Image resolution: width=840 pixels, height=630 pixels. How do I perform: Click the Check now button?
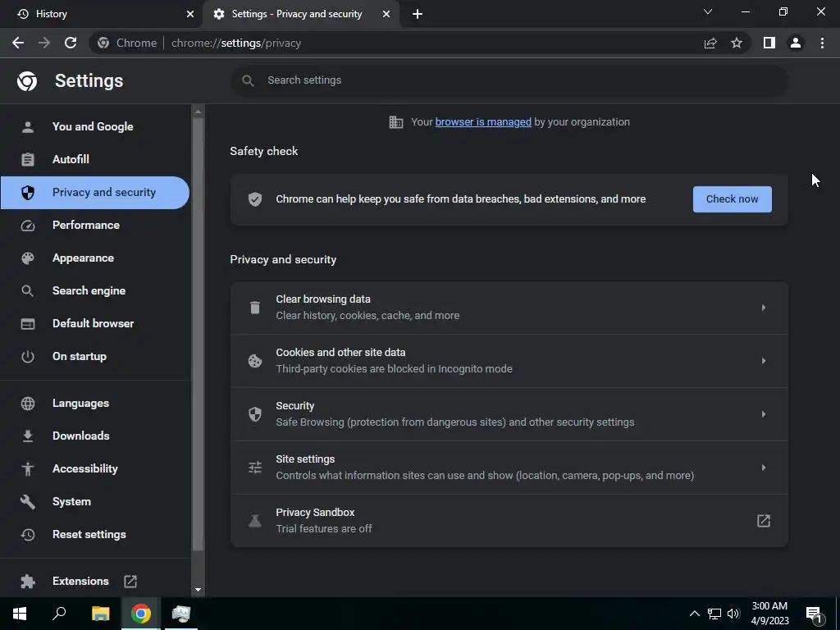pos(732,199)
